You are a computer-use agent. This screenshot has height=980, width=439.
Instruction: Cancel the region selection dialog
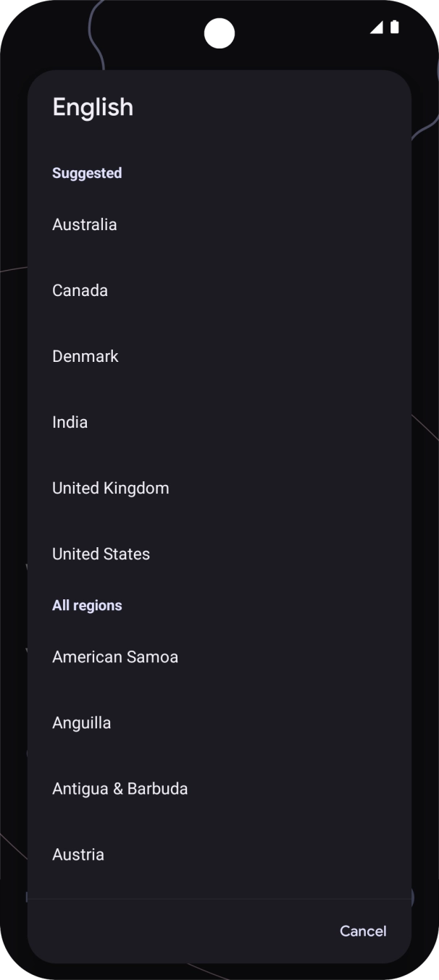click(362, 932)
